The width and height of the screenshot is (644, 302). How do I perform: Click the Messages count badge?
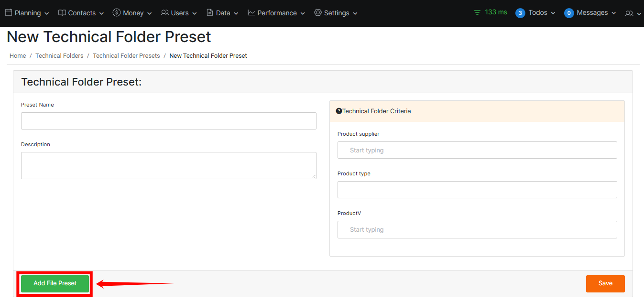coord(569,13)
